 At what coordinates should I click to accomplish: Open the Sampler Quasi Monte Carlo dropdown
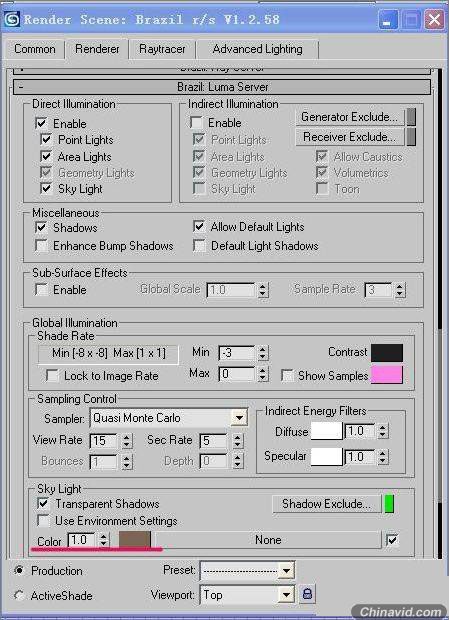pos(239,418)
